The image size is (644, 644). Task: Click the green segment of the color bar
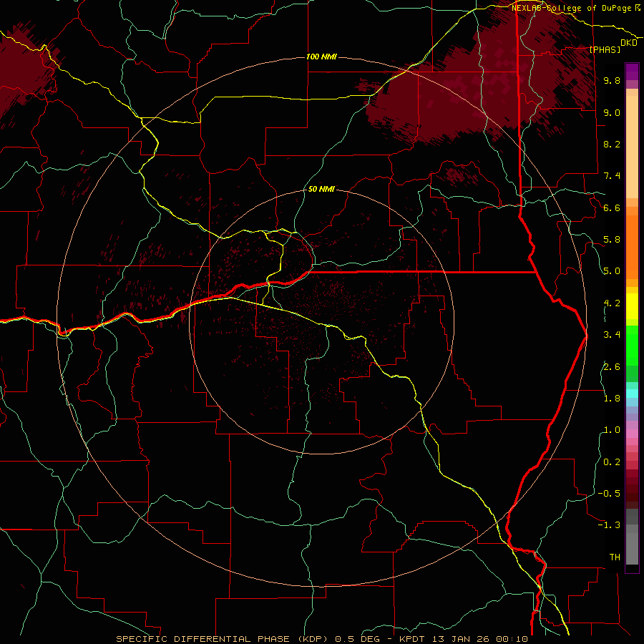click(x=632, y=345)
